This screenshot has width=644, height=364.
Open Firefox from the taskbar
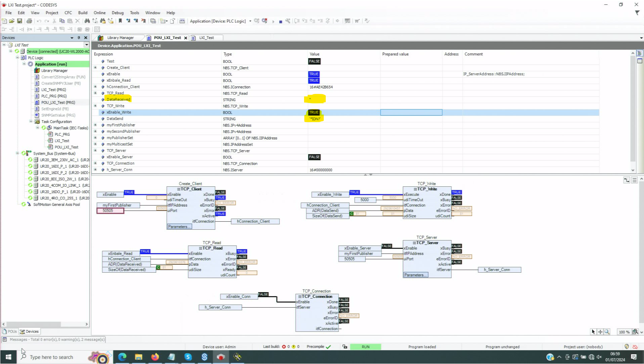point(155,357)
